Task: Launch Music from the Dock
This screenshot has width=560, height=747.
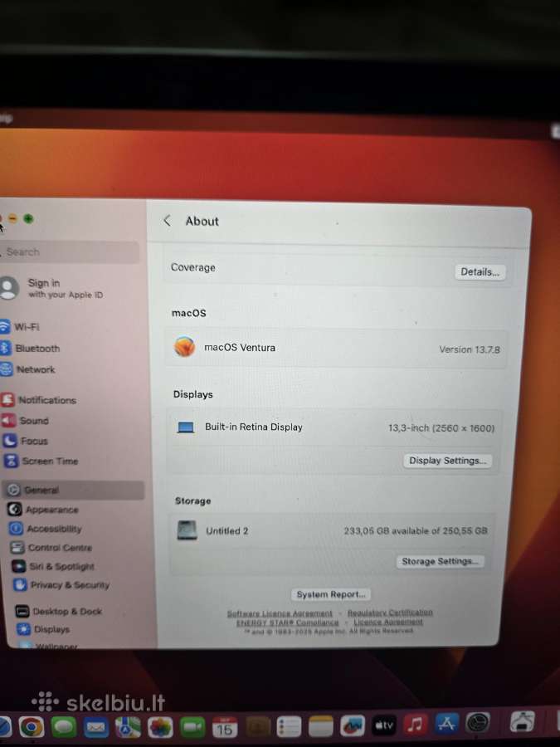Action: (416, 725)
